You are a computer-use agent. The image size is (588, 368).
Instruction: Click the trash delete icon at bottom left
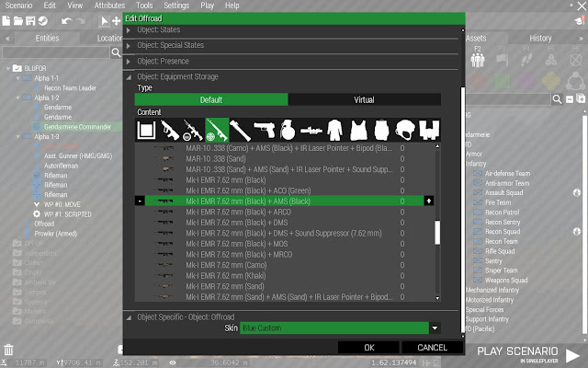click(x=8, y=350)
